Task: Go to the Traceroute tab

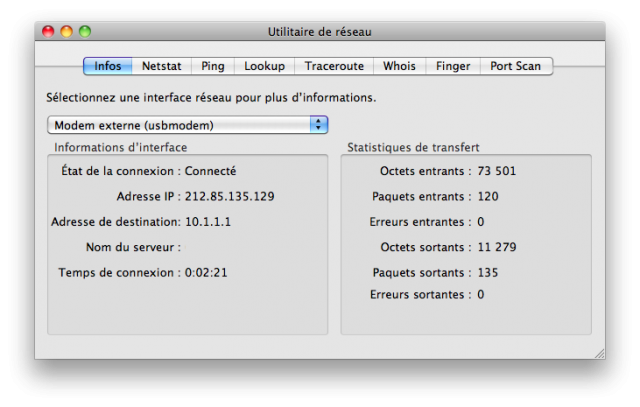Action: (x=334, y=66)
